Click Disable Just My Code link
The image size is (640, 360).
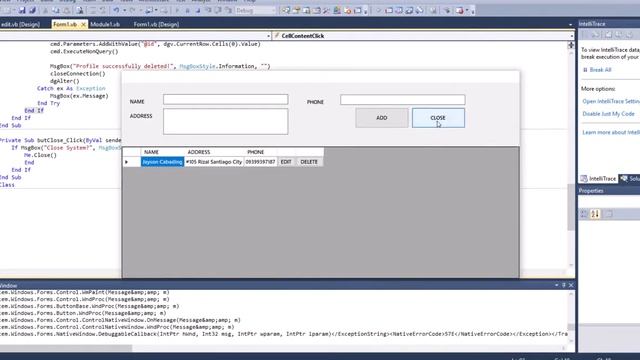click(608, 114)
